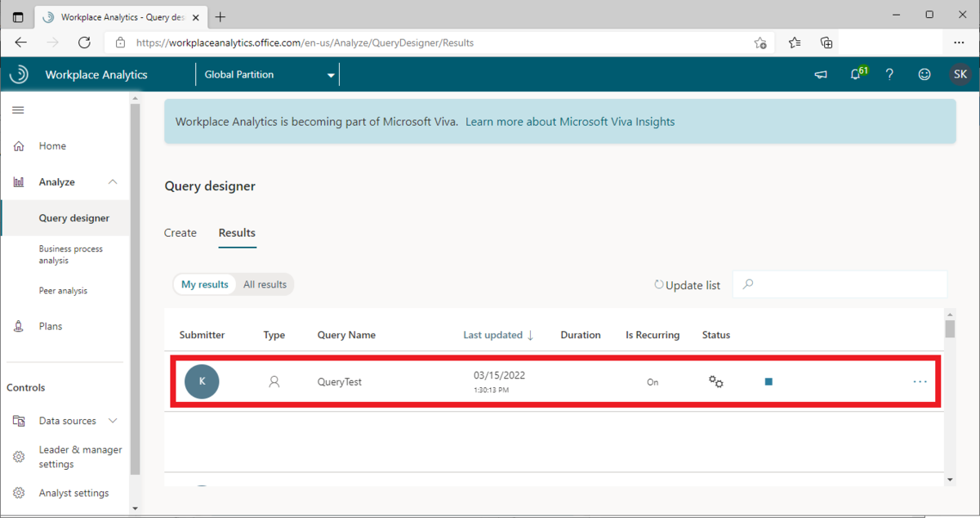
Task: Click the browser back arrow
Action: coord(21,42)
